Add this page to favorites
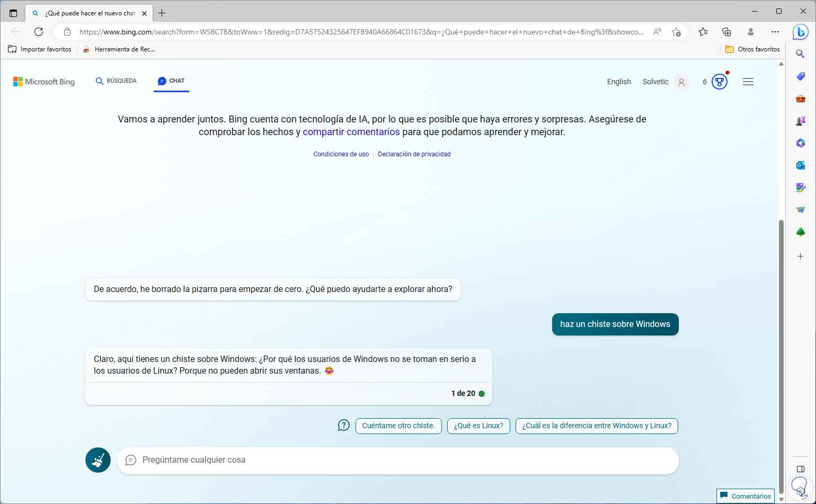The image size is (816, 504). [x=676, y=32]
